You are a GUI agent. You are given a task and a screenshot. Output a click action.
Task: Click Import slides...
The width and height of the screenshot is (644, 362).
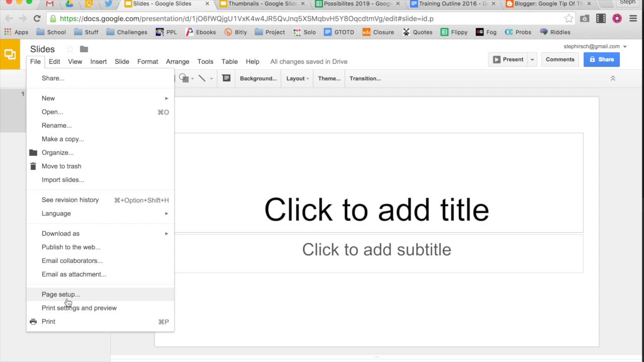[x=100, y=180]
